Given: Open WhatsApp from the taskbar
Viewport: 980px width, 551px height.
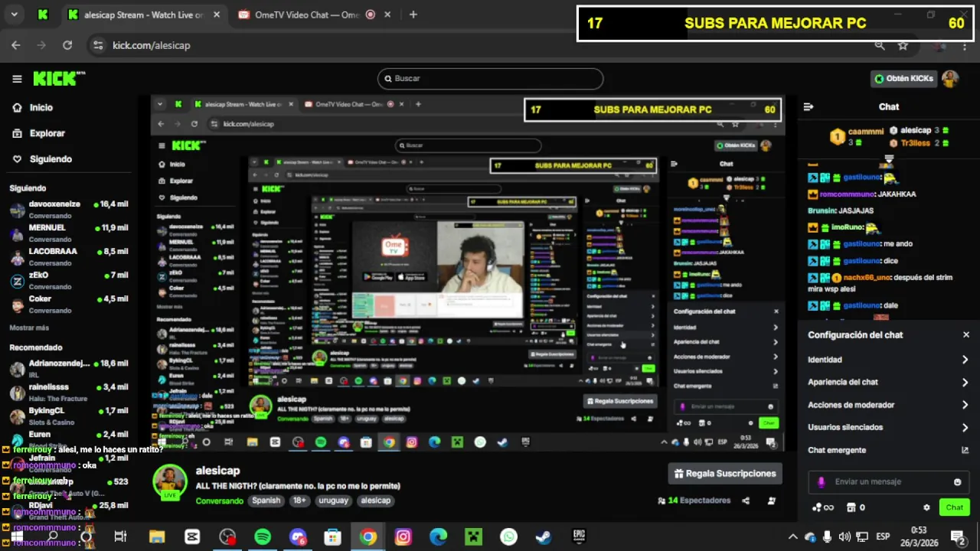Looking at the screenshot, I should tap(508, 537).
